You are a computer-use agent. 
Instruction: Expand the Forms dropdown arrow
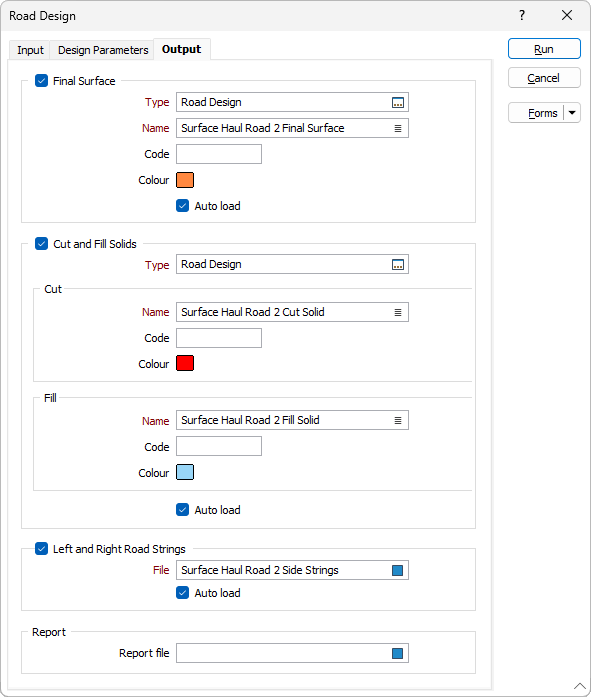[572, 113]
